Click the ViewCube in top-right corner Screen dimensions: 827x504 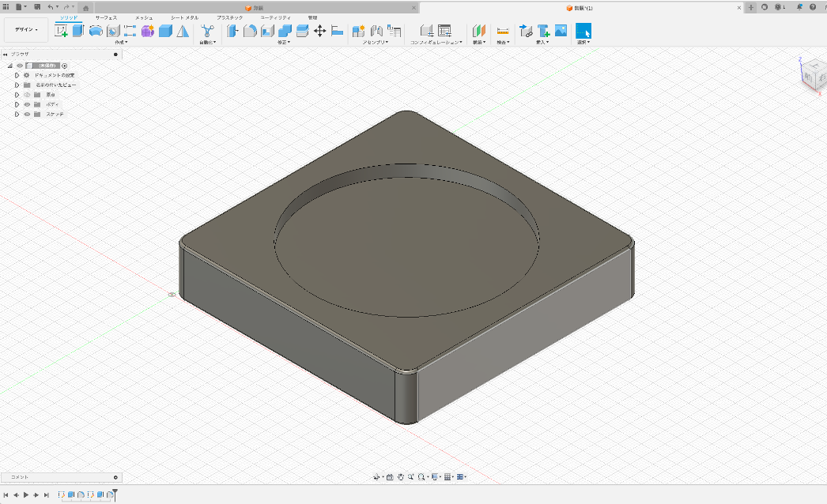810,75
